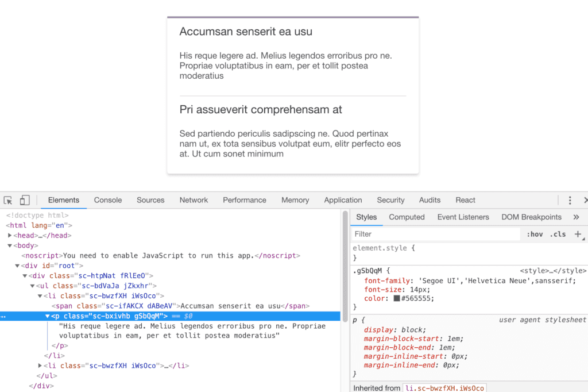Toggle the .cls element classes button
Image resolution: width=588 pixels, height=392 pixels.
coord(558,235)
